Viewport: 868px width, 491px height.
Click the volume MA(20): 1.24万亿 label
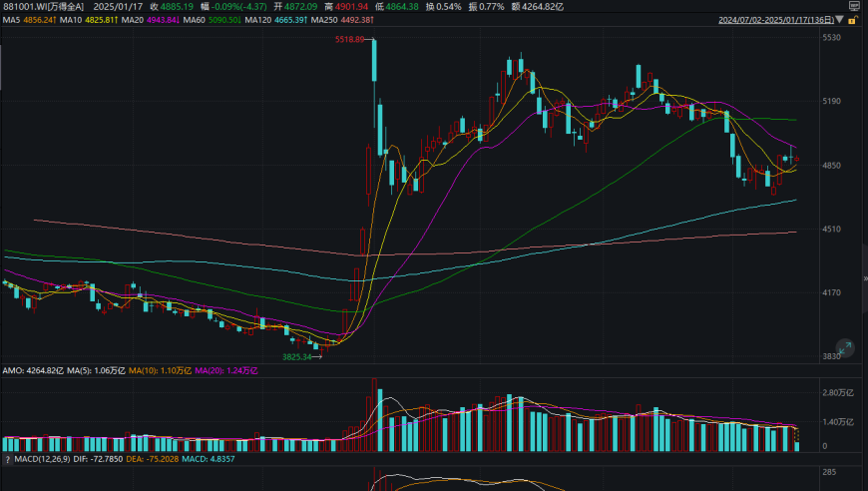coord(226,370)
